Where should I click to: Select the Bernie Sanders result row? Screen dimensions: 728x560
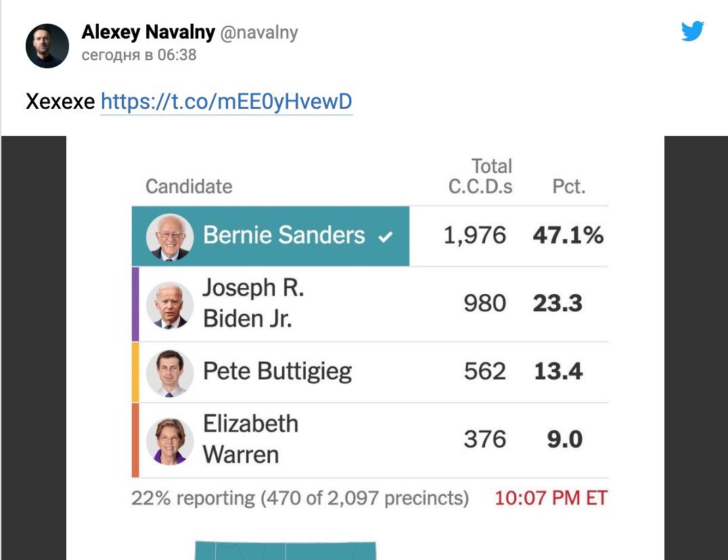coord(370,236)
